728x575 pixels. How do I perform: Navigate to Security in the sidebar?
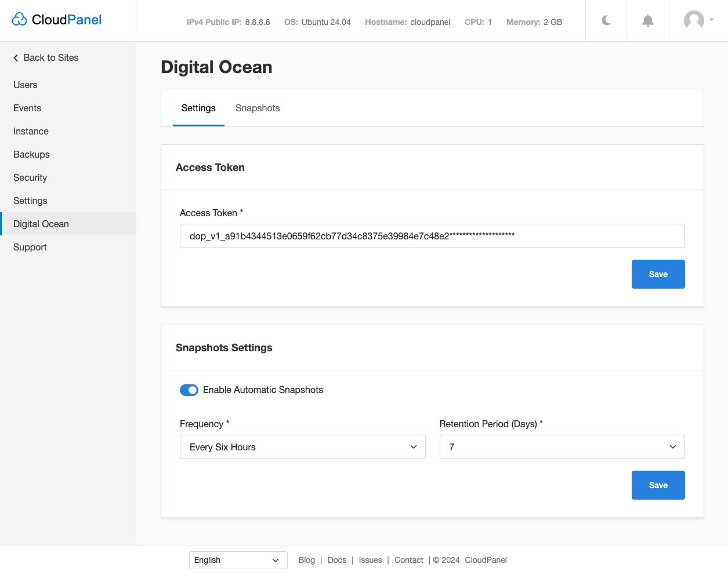click(30, 177)
